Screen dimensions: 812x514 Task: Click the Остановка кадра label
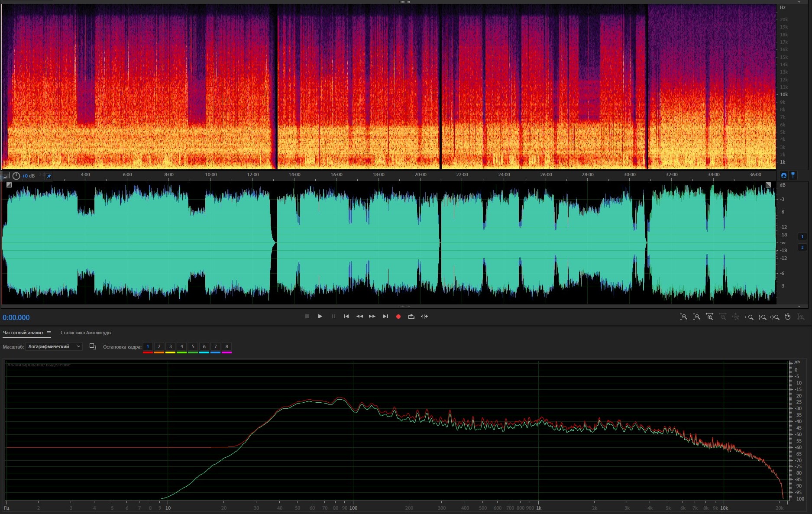point(122,347)
